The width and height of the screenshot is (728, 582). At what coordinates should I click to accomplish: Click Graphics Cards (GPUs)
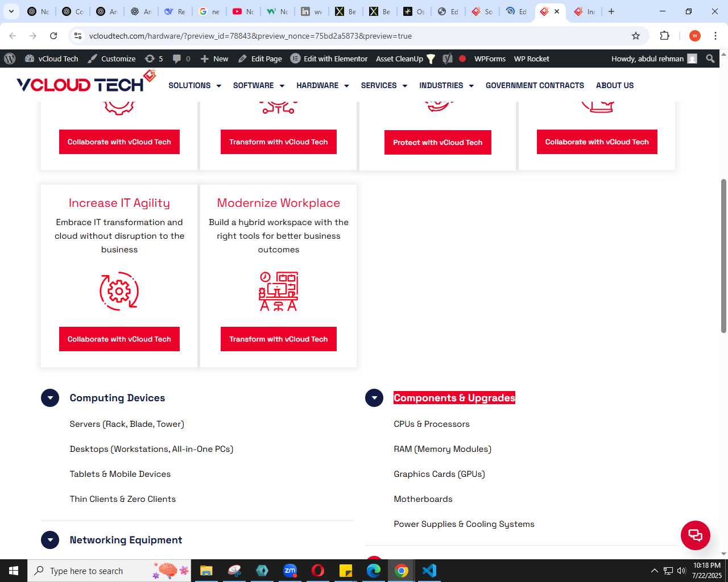tap(439, 474)
